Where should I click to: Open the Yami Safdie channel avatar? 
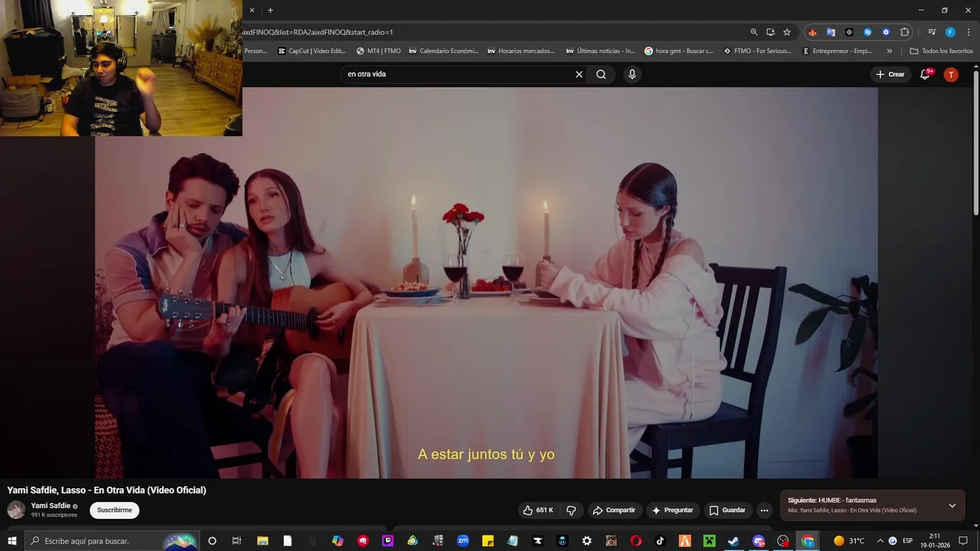[16, 510]
